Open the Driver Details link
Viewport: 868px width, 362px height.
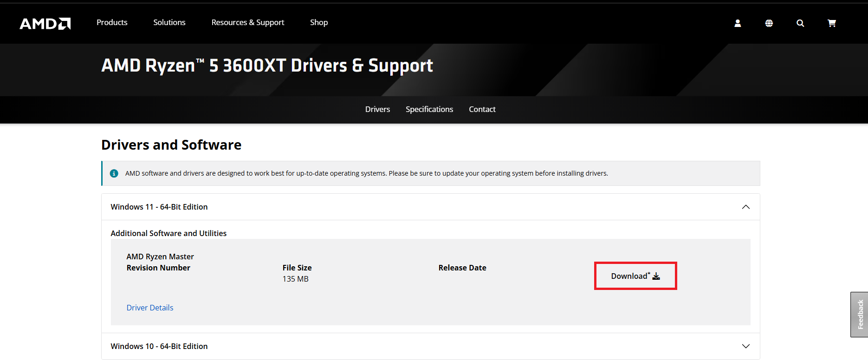[x=150, y=308]
